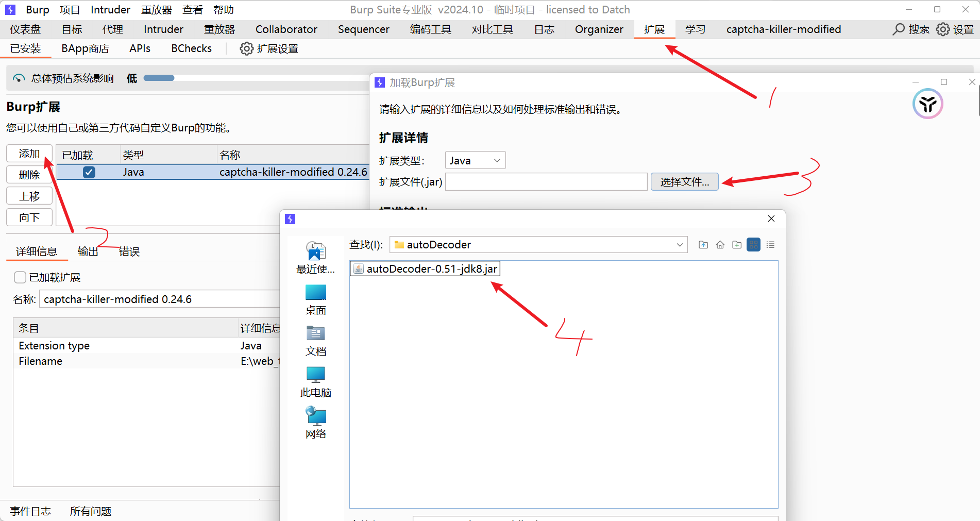Open the settings gear icon (设置)
The image size is (980, 521).
(x=943, y=29)
